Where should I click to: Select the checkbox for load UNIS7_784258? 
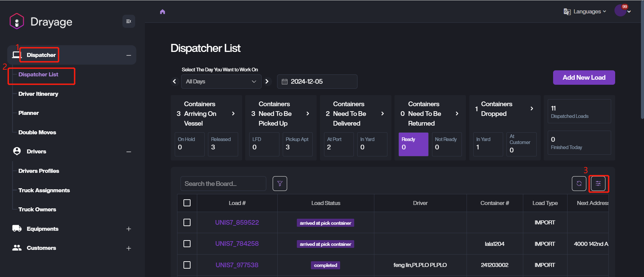tap(187, 244)
